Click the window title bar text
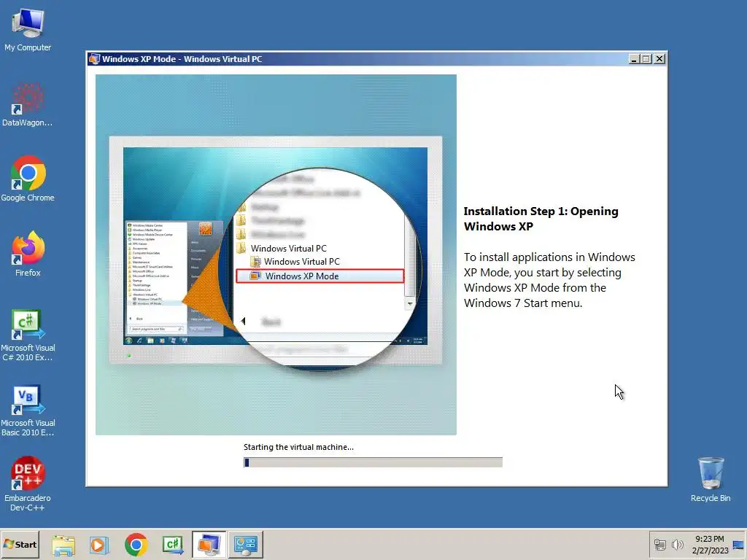The width and height of the screenshot is (747, 560). [182, 59]
